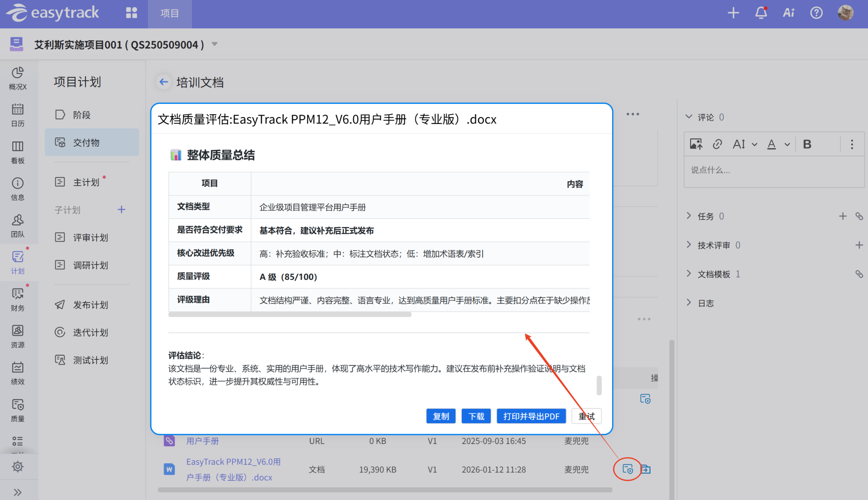Click the summary table horizontal scrollbar
This screenshot has width=868, height=500.
tap(290, 315)
